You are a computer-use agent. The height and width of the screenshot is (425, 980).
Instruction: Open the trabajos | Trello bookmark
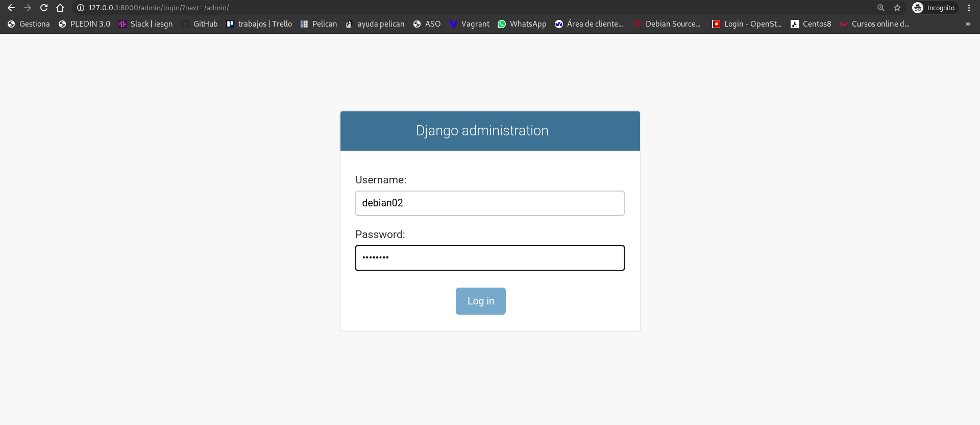259,24
